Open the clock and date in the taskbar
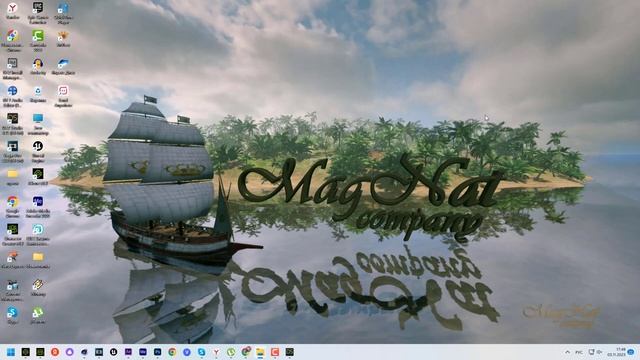This screenshot has width=640, height=360. coord(616,352)
